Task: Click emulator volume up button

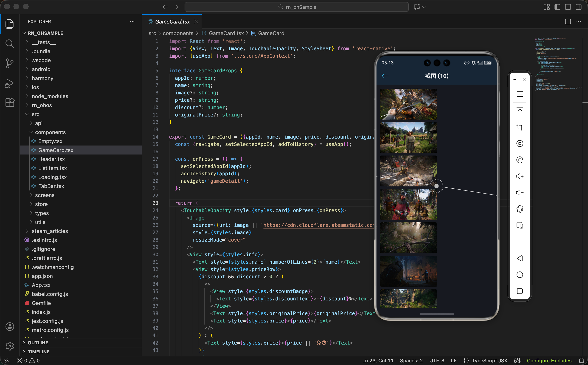Action: pyautogui.click(x=520, y=176)
